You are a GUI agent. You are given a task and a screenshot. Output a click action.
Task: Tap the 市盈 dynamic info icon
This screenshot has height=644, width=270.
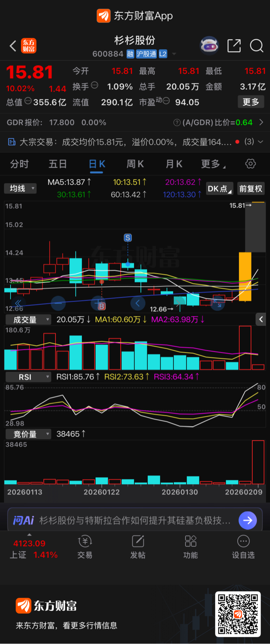(x=166, y=101)
